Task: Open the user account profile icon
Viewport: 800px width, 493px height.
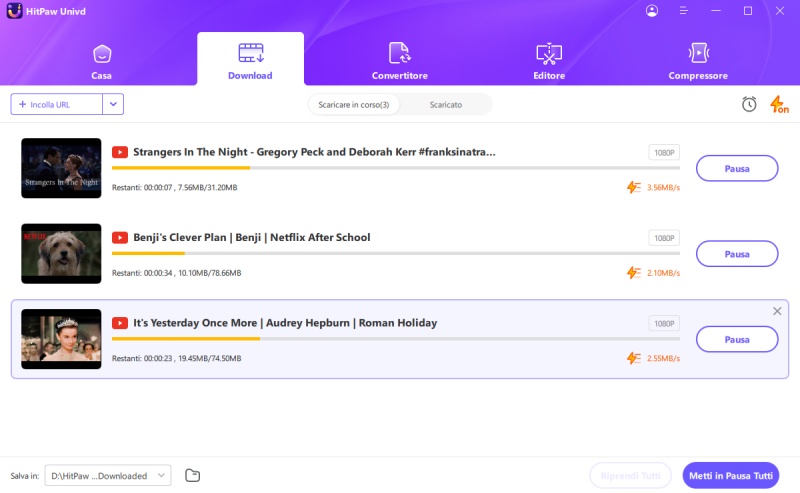Action: [x=652, y=11]
